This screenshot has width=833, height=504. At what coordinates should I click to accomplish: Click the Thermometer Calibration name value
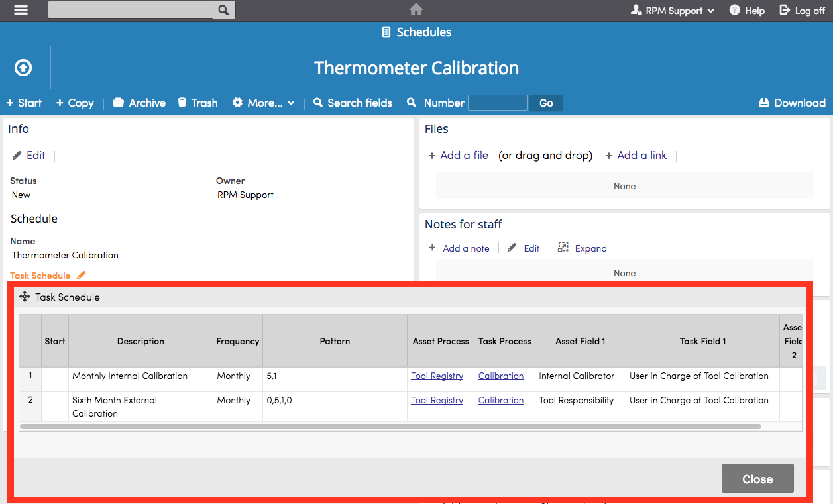coord(65,255)
